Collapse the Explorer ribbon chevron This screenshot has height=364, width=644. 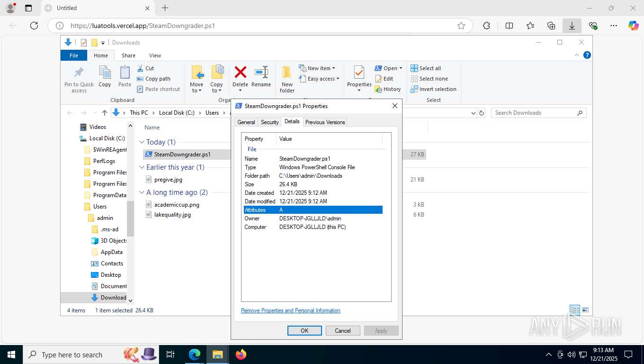pyautogui.click(x=577, y=55)
